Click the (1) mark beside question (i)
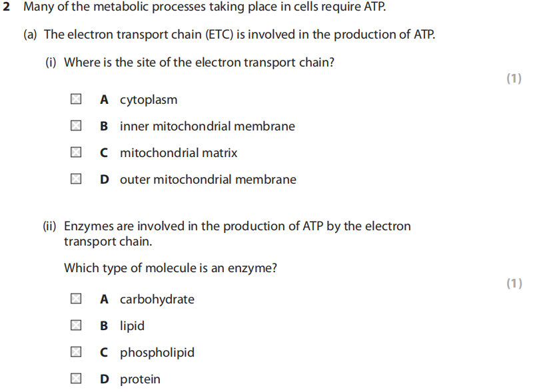Viewport: 533px width, 392px height. [514, 79]
